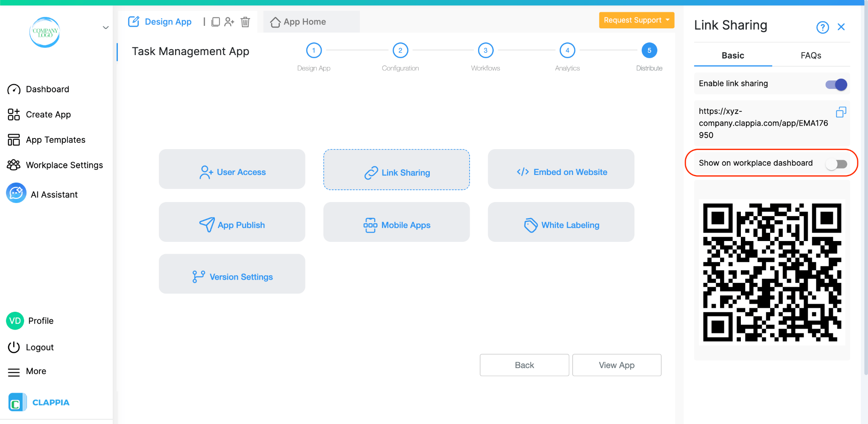The image size is (868, 424).
Task: Close the Link Sharing panel
Action: (x=841, y=27)
